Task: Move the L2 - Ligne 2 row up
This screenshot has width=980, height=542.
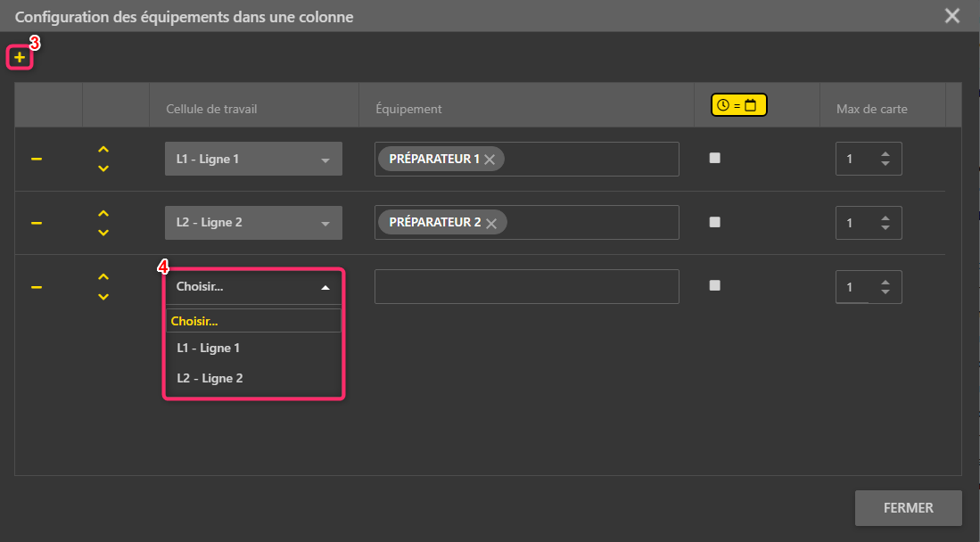Action: 103,214
